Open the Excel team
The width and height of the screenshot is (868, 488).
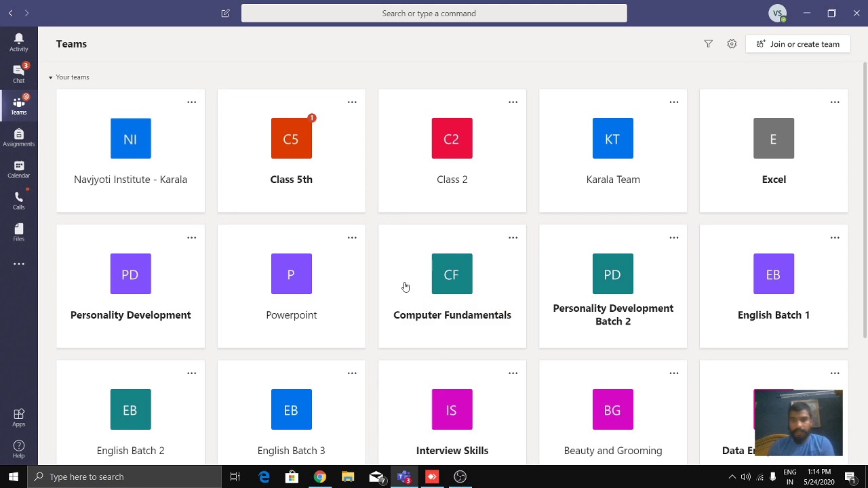coord(774,150)
